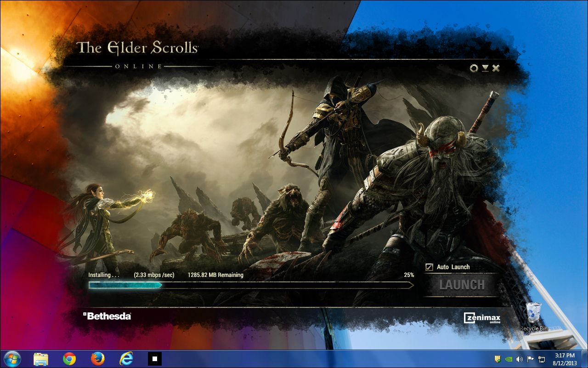Screen dimensions: 588x368
Task: Click the black square launcher taskbar button
Action: point(155,359)
